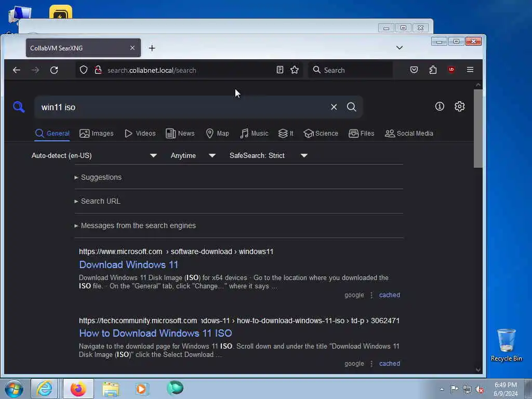Switch to Videos search category
The width and height of the screenshot is (532, 399).
[x=140, y=134]
